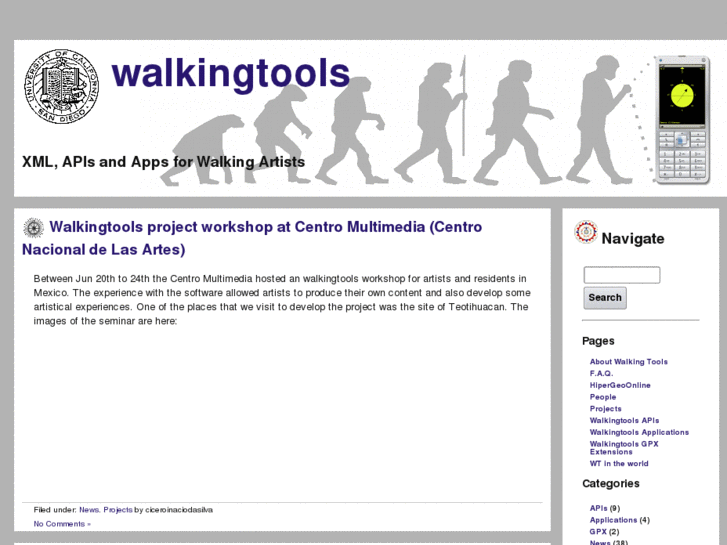The image size is (727, 545).
Task: Visit the WT in the world page
Action: click(x=619, y=464)
